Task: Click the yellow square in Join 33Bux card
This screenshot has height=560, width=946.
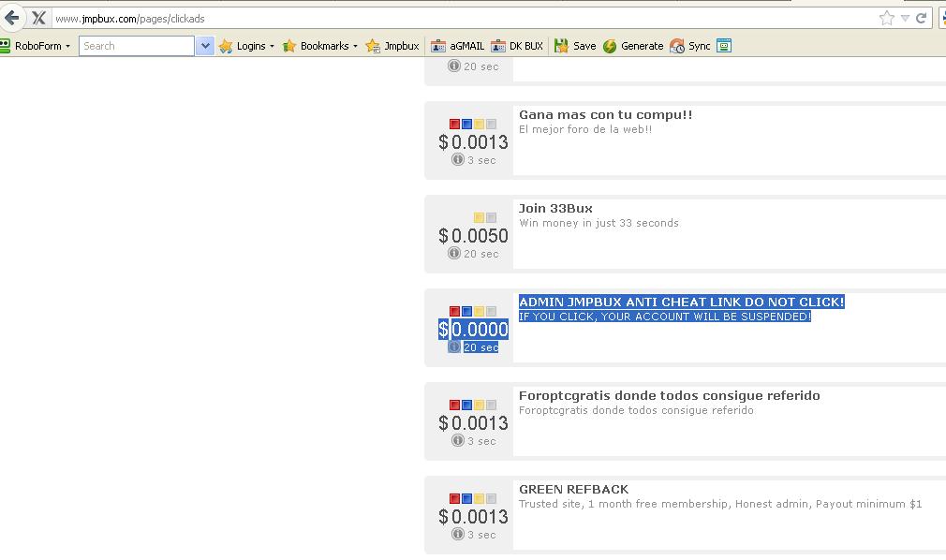Action: click(x=479, y=217)
